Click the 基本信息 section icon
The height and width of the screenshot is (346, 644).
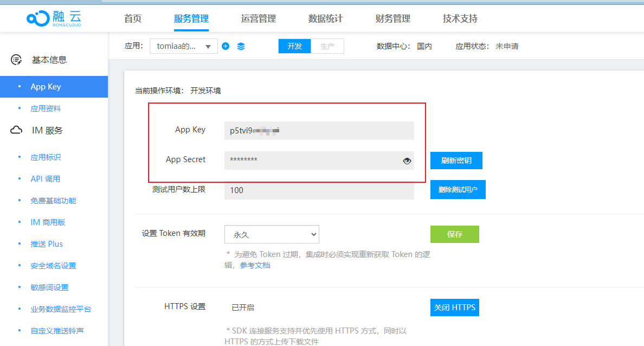(x=16, y=60)
